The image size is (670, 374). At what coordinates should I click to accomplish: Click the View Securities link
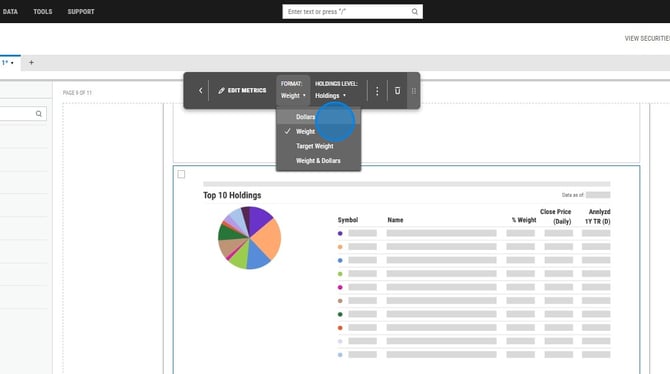(647, 38)
